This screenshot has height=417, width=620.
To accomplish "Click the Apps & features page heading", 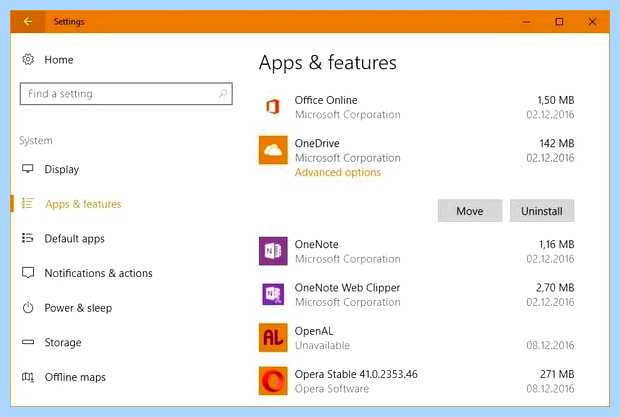I will (328, 63).
